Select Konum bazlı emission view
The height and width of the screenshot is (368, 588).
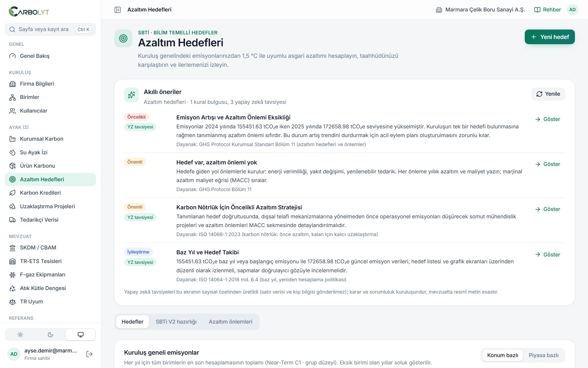tap(503, 355)
